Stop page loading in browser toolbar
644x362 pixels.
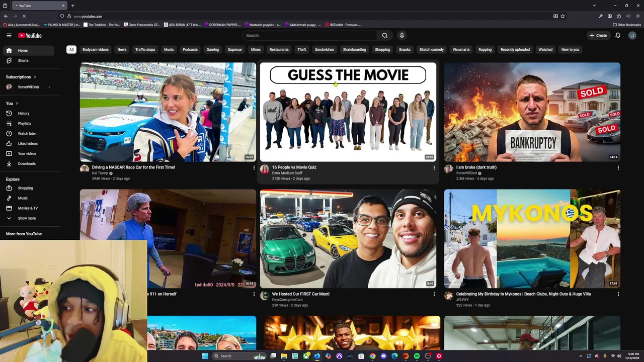tap(24, 16)
